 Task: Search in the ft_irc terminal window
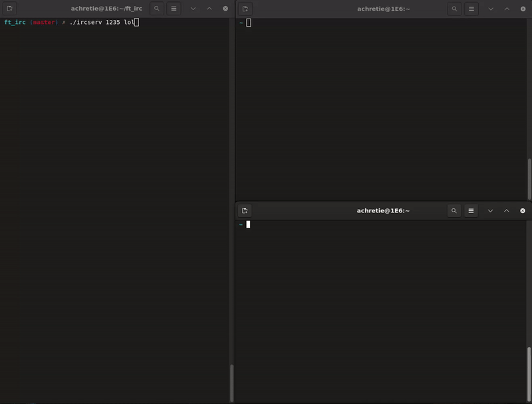(x=157, y=9)
